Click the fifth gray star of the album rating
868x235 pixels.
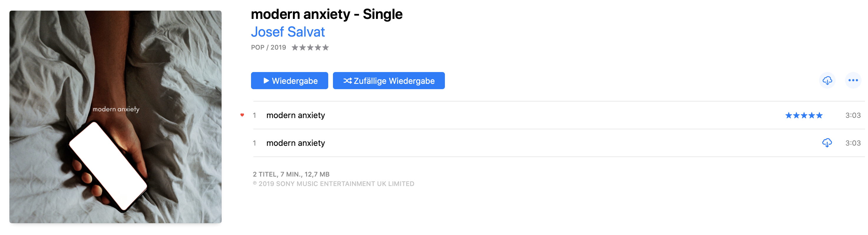[326, 48]
